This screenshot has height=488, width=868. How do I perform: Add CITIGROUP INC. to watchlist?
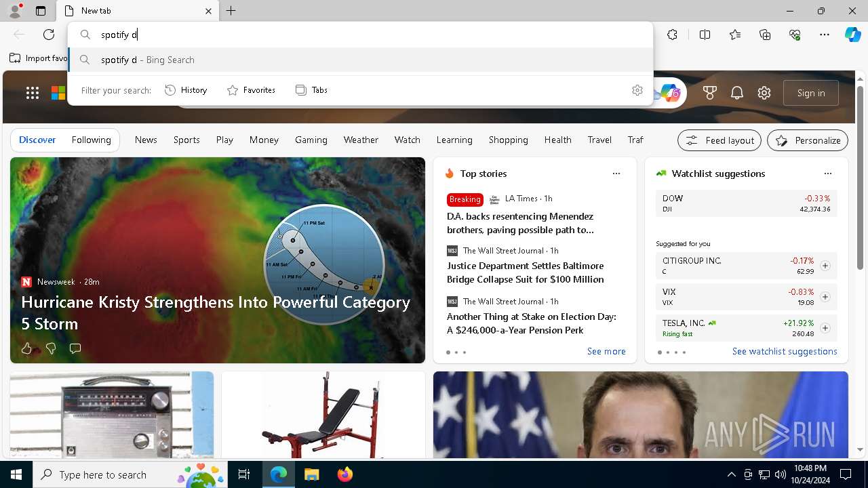825,266
